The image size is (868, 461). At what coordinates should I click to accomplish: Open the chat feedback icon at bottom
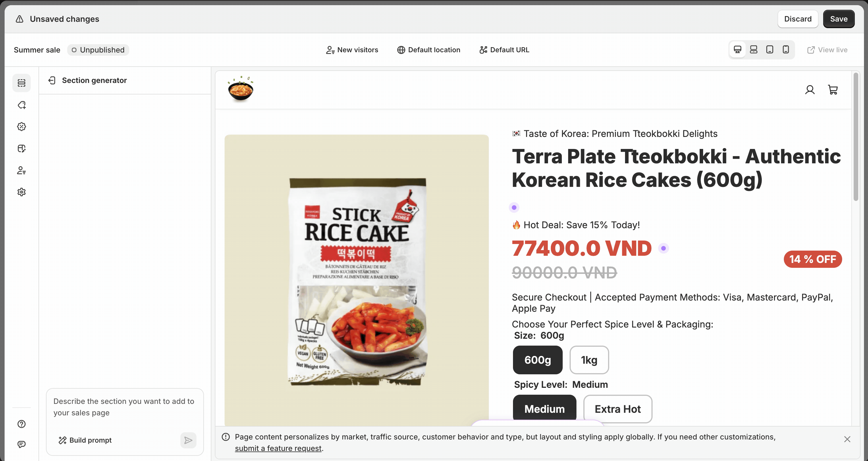(22, 444)
